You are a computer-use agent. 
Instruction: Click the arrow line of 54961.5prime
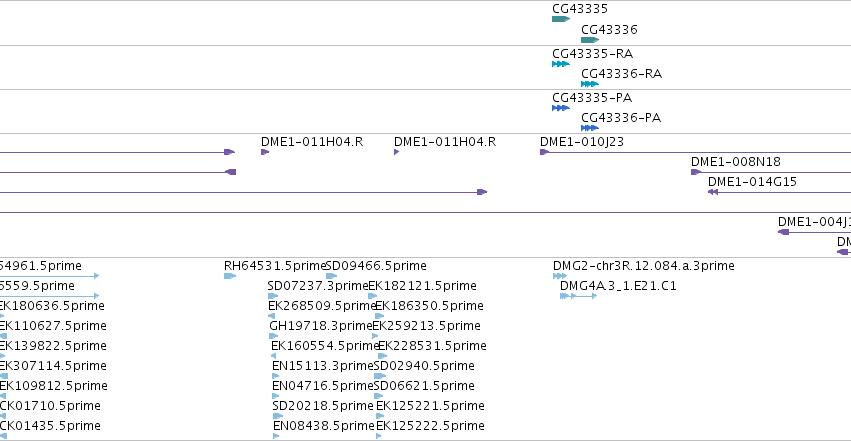[x=49, y=276]
